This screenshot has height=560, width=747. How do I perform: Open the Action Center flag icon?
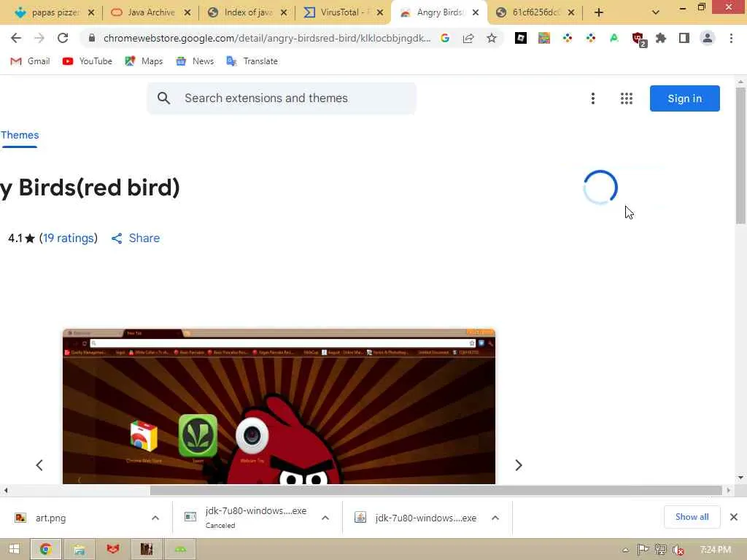tap(643, 550)
